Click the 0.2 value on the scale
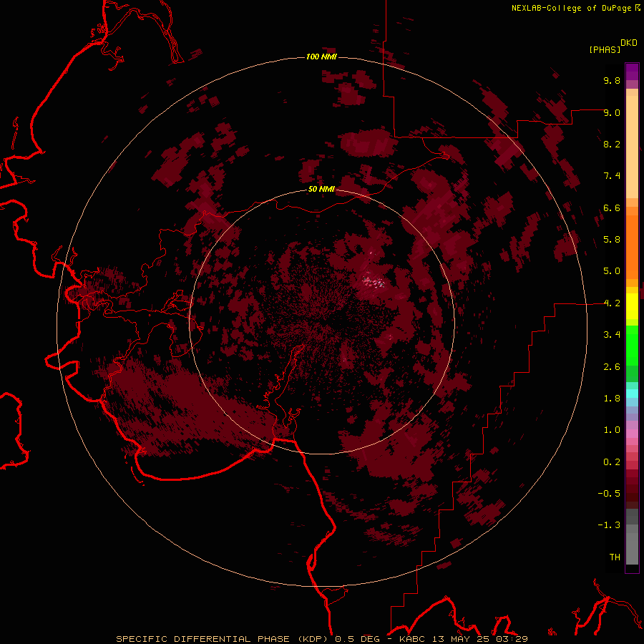The width and height of the screenshot is (644, 644). (x=612, y=462)
